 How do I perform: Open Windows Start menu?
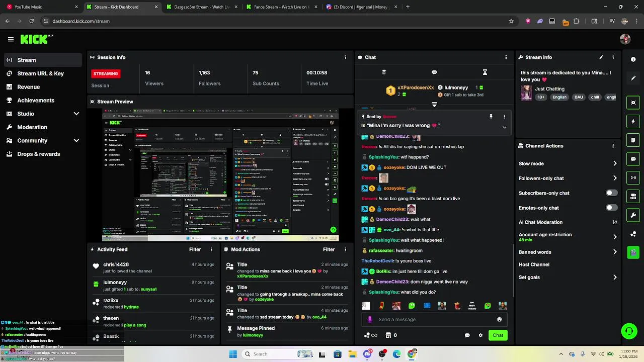pyautogui.click(x=233, y=354)
